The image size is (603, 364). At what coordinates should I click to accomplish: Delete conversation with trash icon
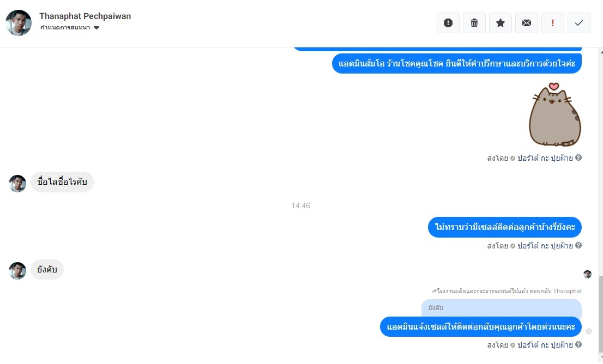tap(474, 23)
